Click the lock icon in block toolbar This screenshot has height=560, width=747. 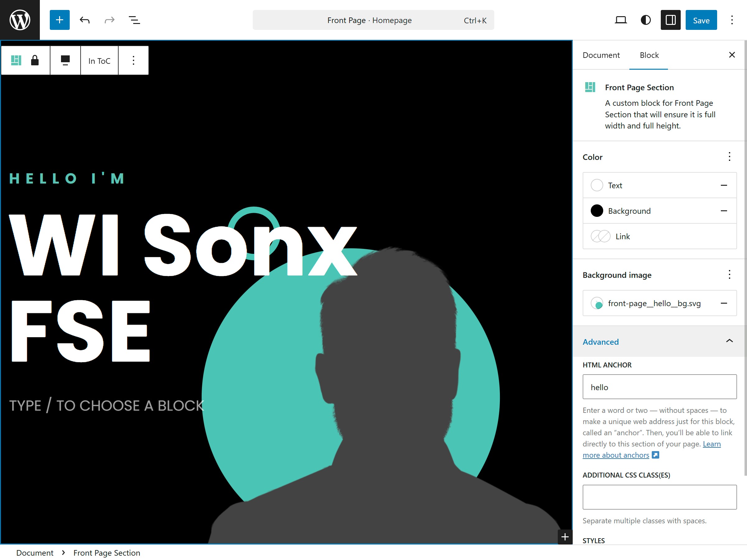35,60
